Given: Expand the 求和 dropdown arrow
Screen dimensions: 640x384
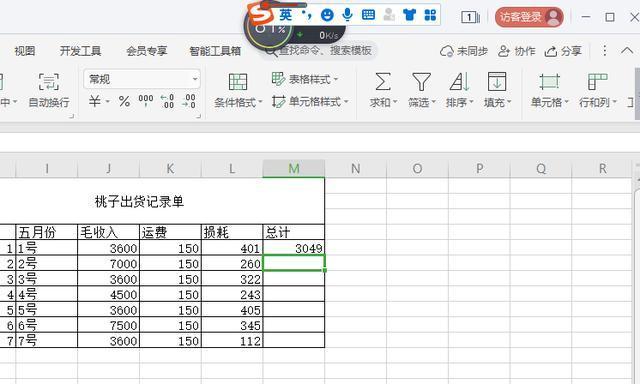Looking at the screenshot, I should pos(395,102).
